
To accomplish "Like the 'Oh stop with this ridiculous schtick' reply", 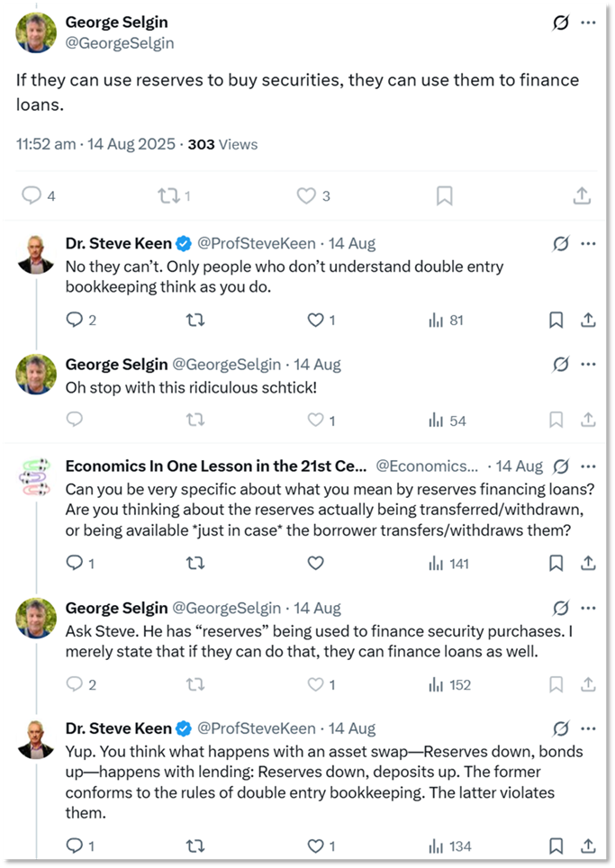I will click(315, 420).
